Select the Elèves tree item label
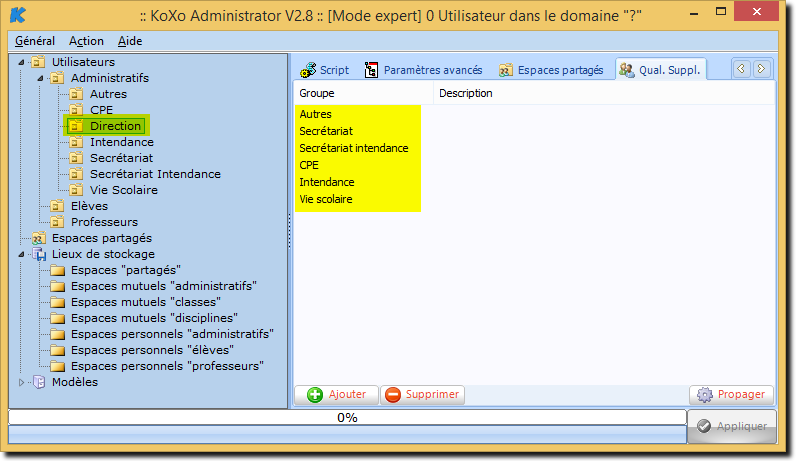 click(x=89, y=206)
